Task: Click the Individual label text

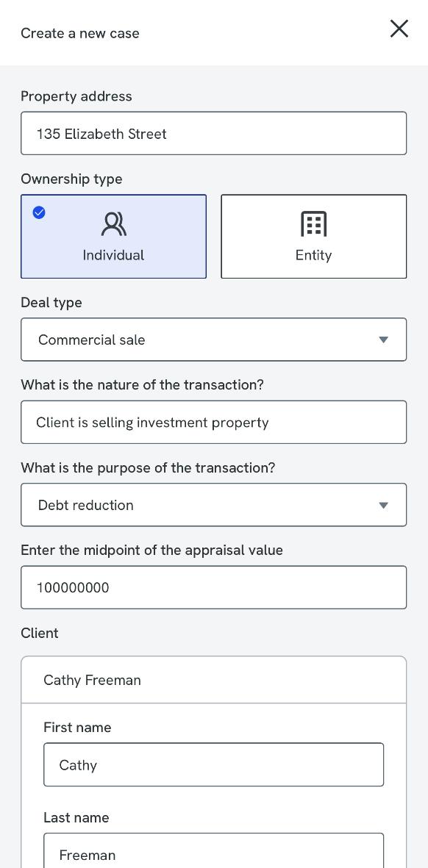Action: click(113, 255)
